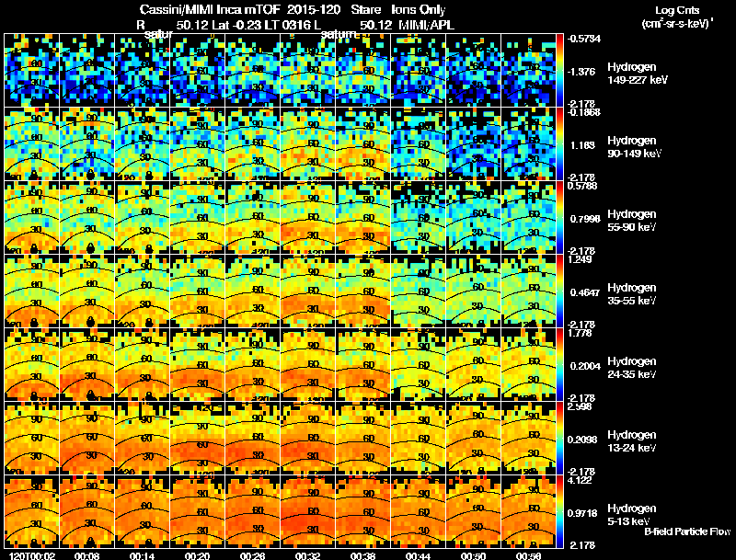The height and width of the screenshot is (560, 736).
Task: Click the 00:38 time label
Action: (x=362, y=555)
